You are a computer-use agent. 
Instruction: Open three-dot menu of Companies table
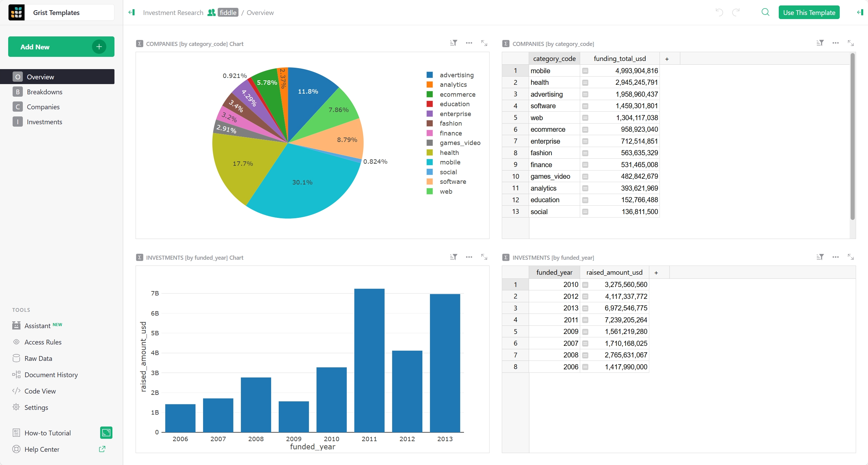(x=835, y=43)
